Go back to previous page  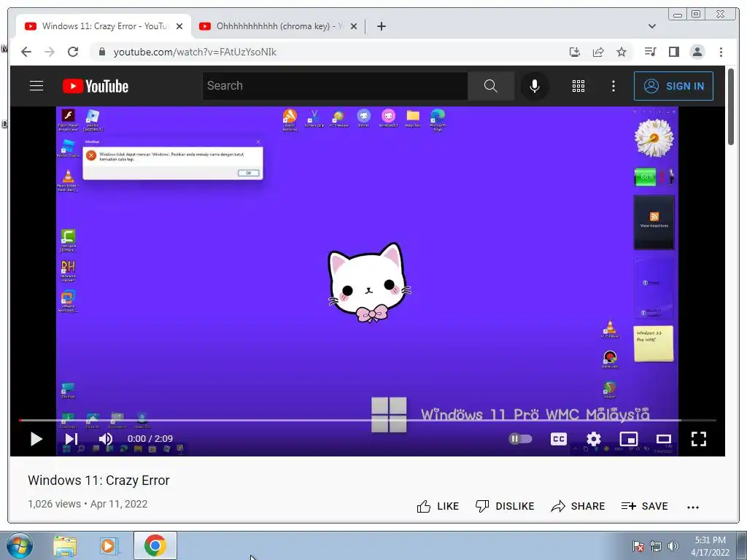point(26,52)
